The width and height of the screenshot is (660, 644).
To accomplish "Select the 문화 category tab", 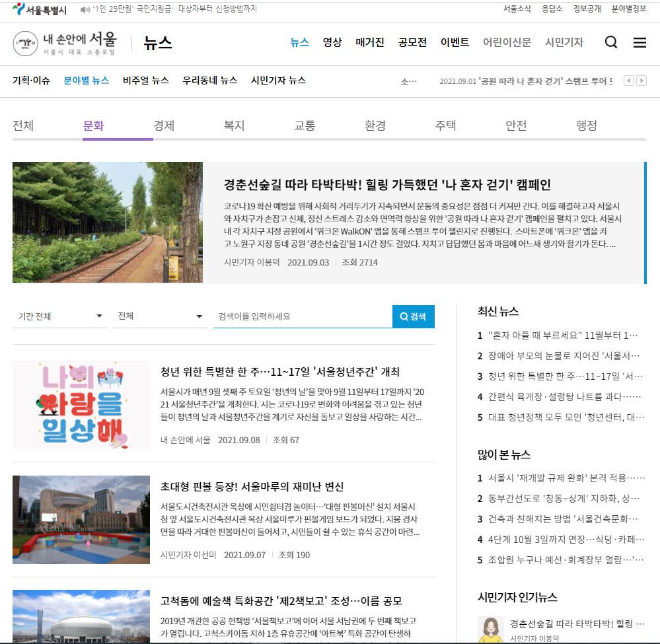I will pos(93,125).
